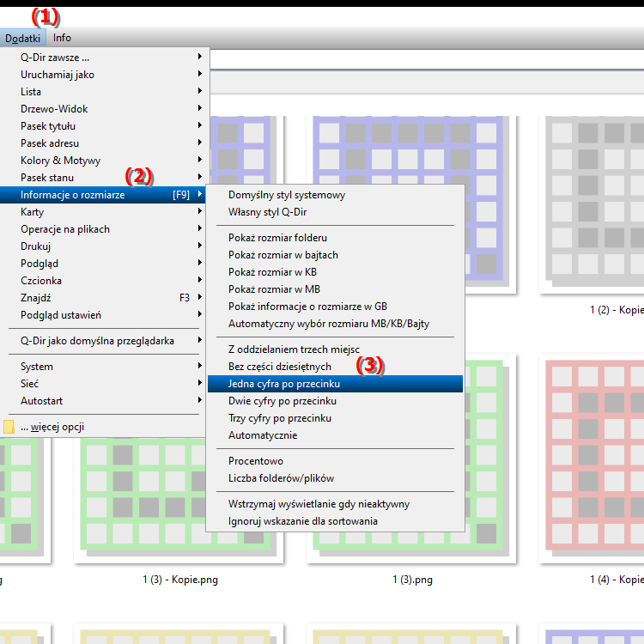Open Pasek adresu submenu
The width and height of the screenshot is (644, 644).
(x=104, y=143)
